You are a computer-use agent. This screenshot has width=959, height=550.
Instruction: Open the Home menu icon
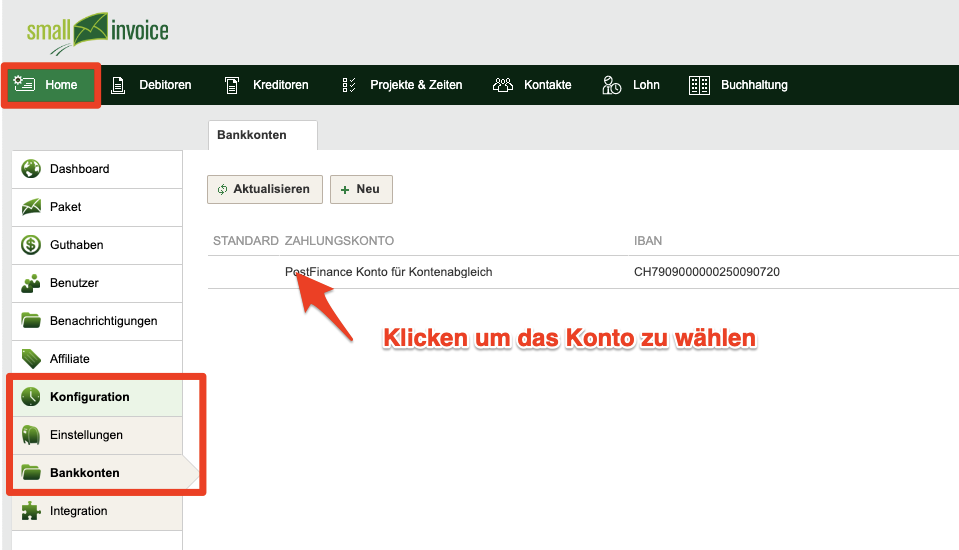[x=24, y=84]
